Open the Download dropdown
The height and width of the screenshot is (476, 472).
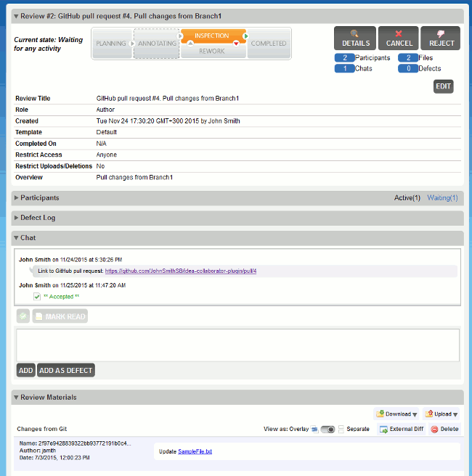[x=396, y=414]
